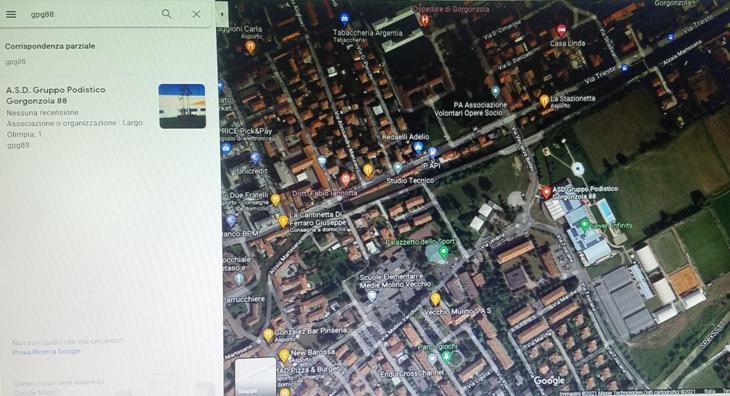The width and height of the screenshot is (730, 396).
Task: Open the Casa Linda lodging marker
Action: click(x=561, y=31)
